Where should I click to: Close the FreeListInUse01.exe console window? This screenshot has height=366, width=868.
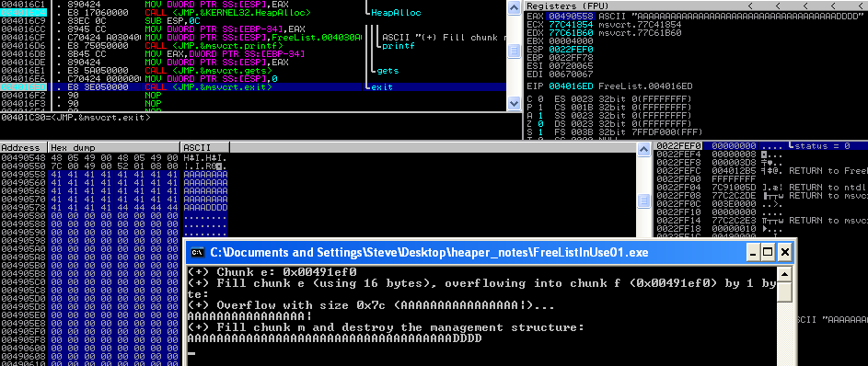pyautogui.click(x=784, y=253)
